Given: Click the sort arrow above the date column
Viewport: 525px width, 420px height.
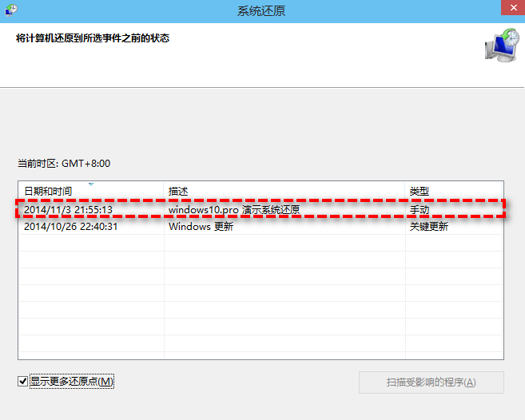Looking at the screenshot, I should 90,184.
